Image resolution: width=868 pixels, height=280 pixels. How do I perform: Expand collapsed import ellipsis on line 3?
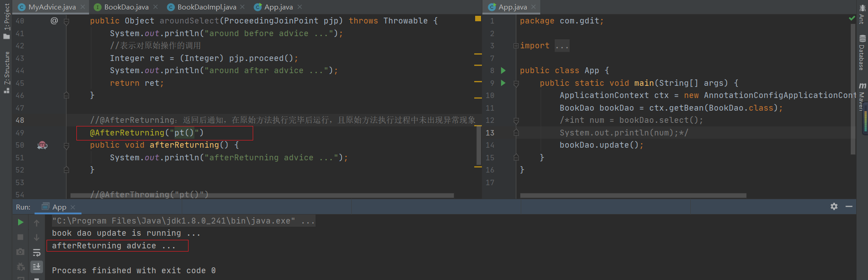[562, 46]
